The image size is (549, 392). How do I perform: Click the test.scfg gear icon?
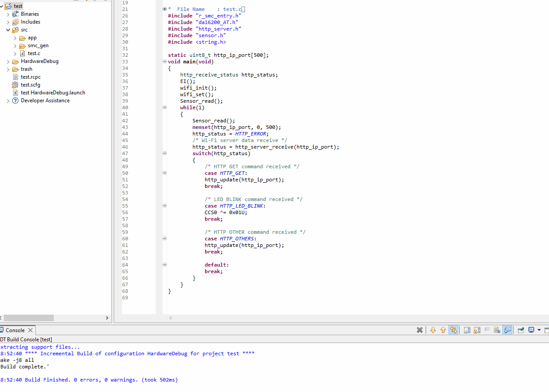click(x=15, y=85)
